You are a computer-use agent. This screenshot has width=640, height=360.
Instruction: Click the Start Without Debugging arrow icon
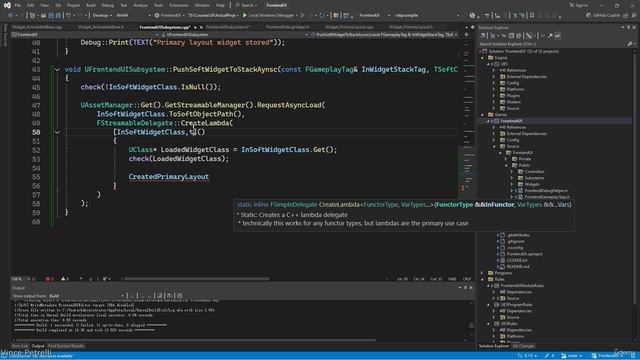point(302,16)
